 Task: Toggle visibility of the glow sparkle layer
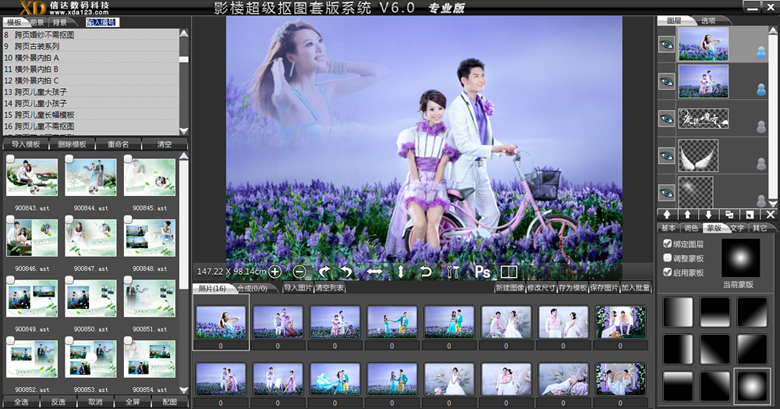click(667, 192)
